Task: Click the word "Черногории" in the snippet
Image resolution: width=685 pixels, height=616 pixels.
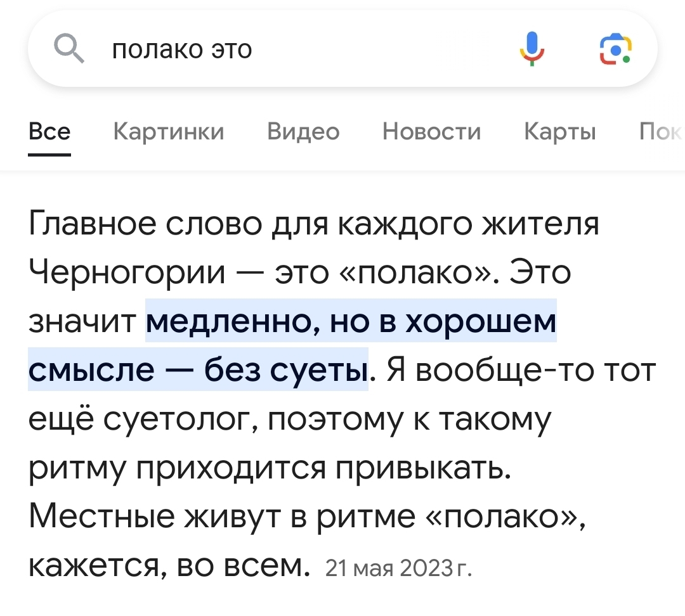Action: tap(127, 273)
